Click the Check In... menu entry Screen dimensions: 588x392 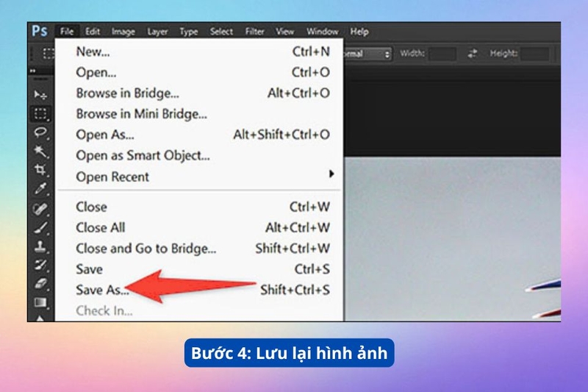point(199,311)
